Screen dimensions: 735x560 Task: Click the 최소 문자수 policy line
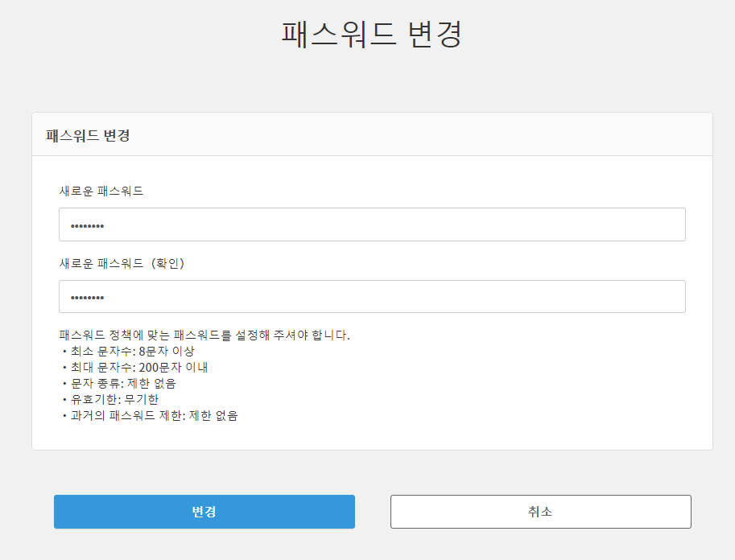127,351
